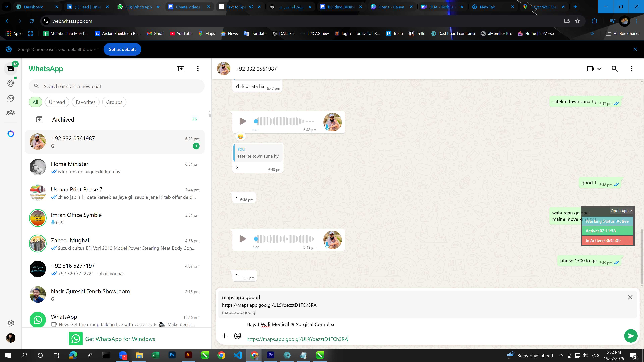The height and width of the screenshot is (362, 644).
Task: Send the typed maps link message
Action: 631,336
